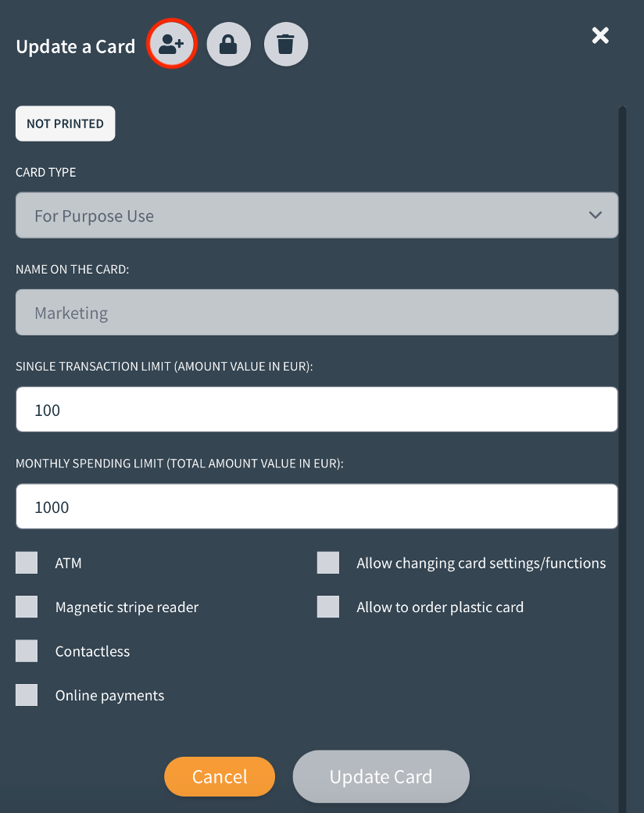Click the lock card icon
Viewport: 644px width, 813px height.
coord(229,44)
